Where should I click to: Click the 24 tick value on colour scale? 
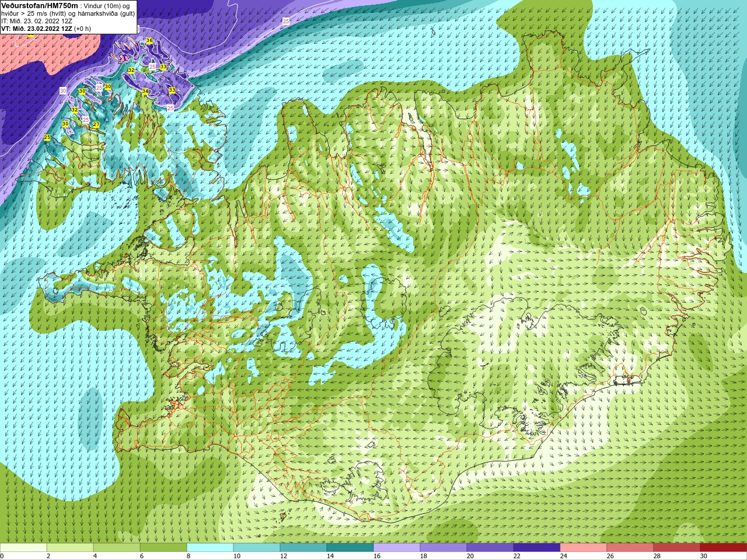tap(564, 556)
